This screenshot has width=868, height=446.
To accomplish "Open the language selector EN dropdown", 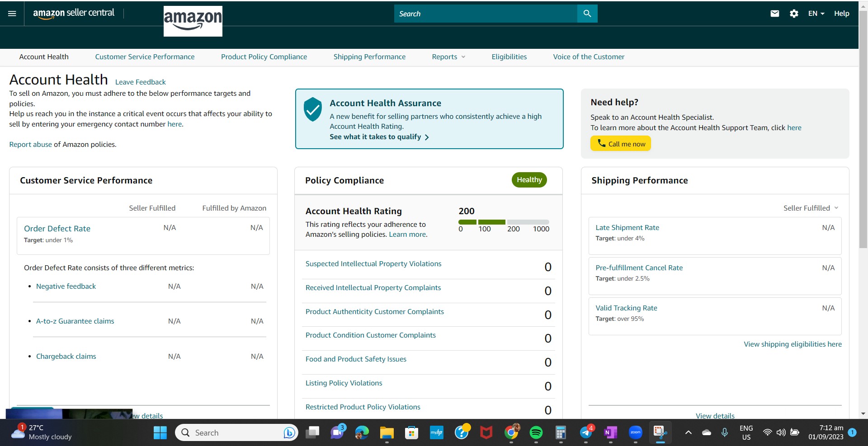I will [x=816, y=14].
